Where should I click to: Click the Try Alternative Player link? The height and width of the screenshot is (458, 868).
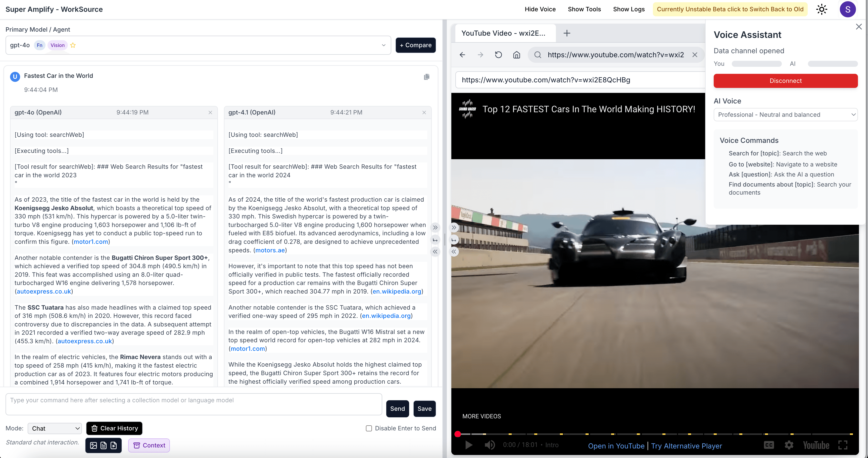(686, 446)
